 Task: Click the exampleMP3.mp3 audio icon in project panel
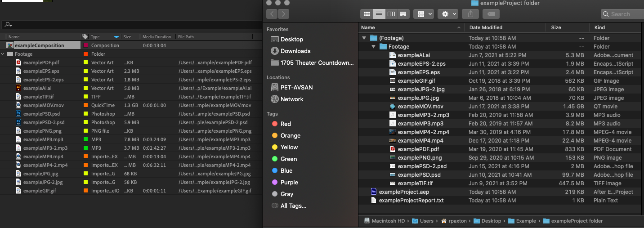18,139
